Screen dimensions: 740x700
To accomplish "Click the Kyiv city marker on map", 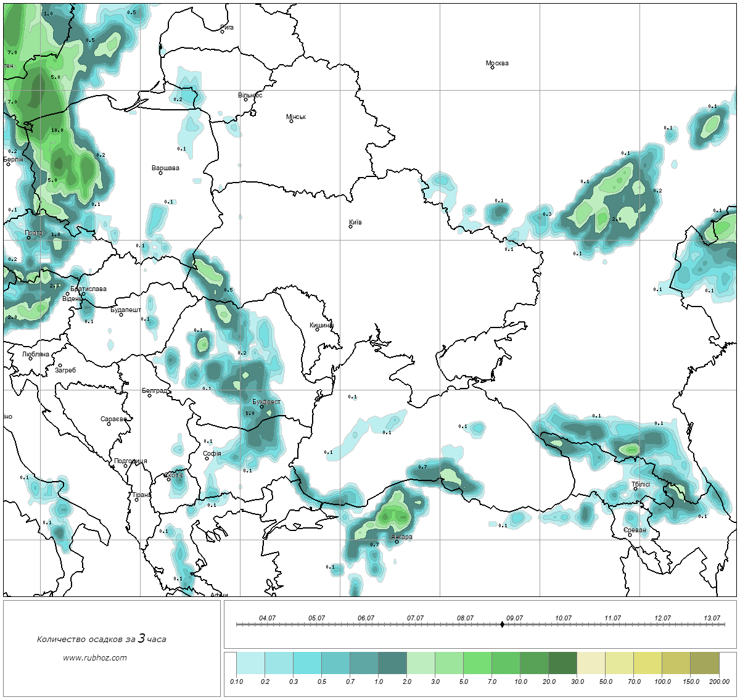I will (351, 226).
